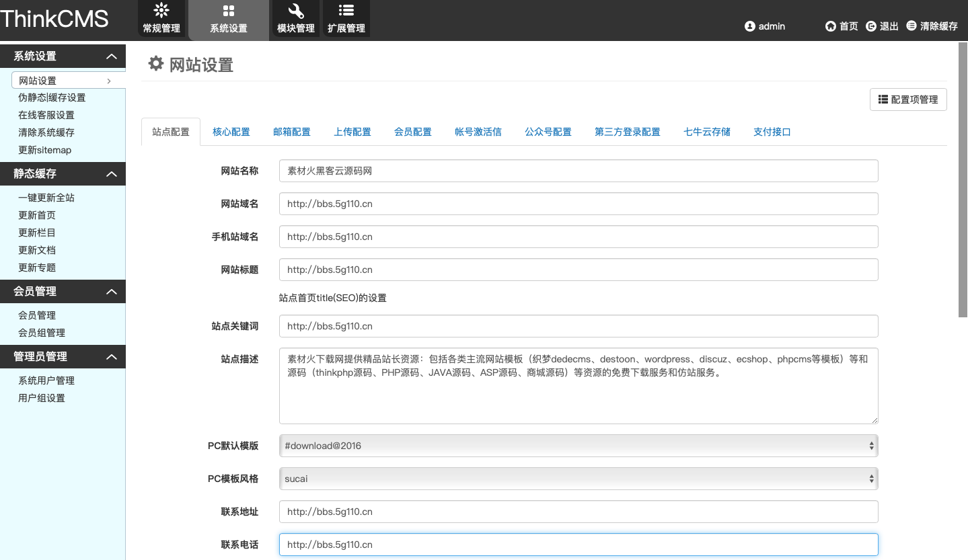Click the 网站名称 input field
Viewport: 968px width, 560px height.
[579, 171]
